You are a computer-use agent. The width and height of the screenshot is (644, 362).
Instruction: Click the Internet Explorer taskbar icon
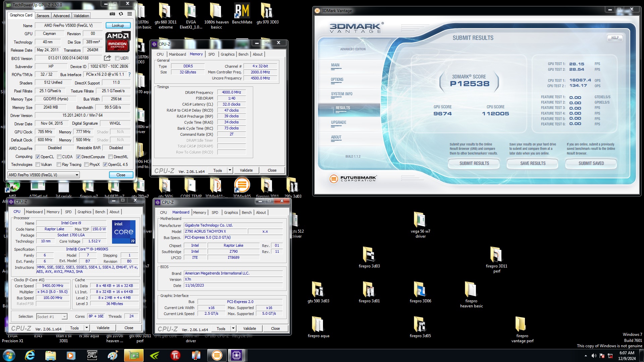pos(30,355)
